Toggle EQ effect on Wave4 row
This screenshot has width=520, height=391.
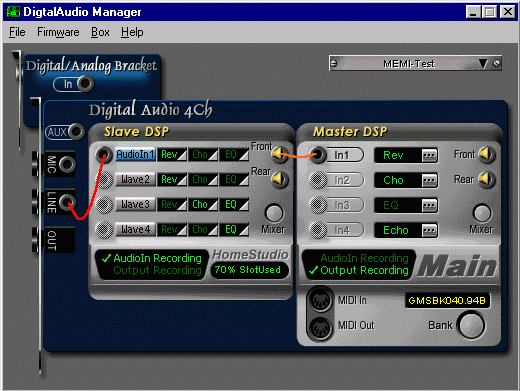234,229
